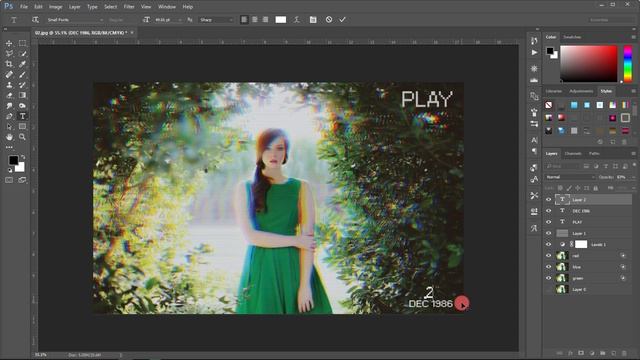Open the Color panel options menu
The height and width of the screenshot is (360, 640).
(x=633, y=37)
